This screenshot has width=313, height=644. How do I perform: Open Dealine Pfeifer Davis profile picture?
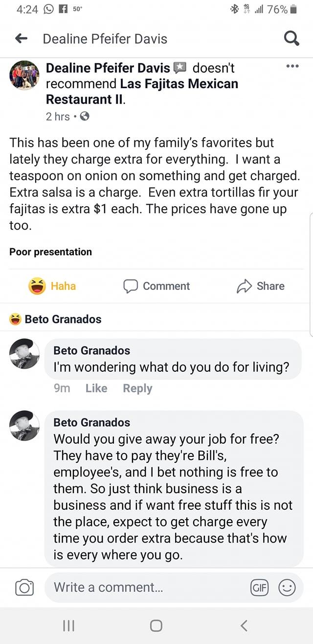tap(24, 75)
